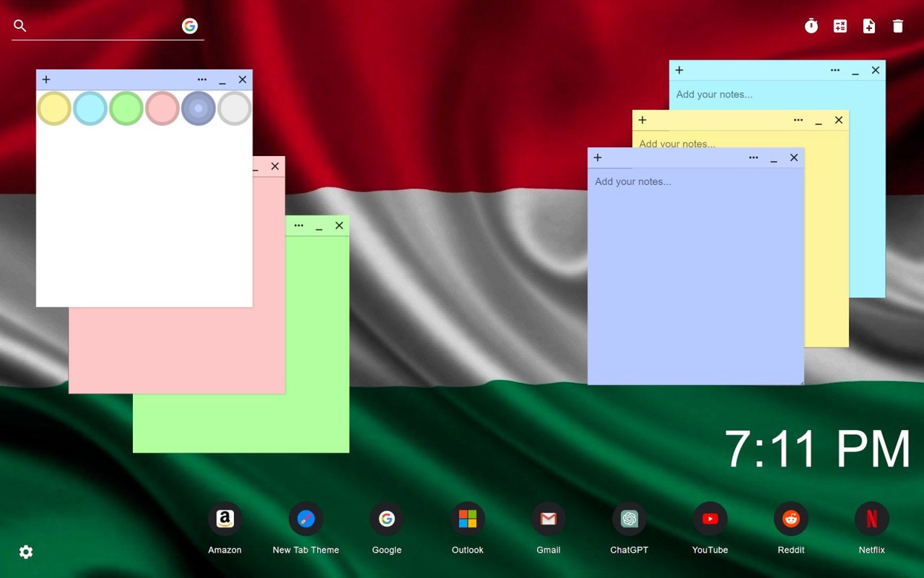Viewport: 924px width, 578px height.
Task: Close the yellow note
Action: click(839, 120)
